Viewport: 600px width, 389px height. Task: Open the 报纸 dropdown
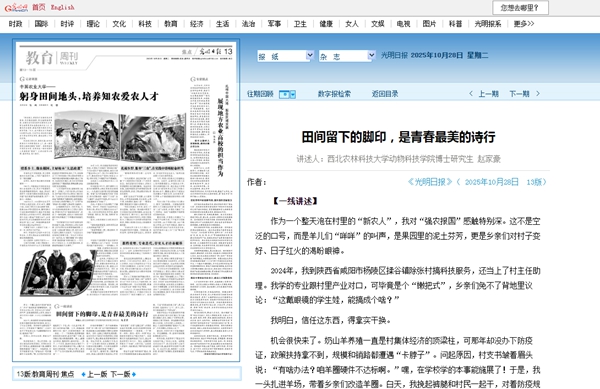tap(285, 56)
